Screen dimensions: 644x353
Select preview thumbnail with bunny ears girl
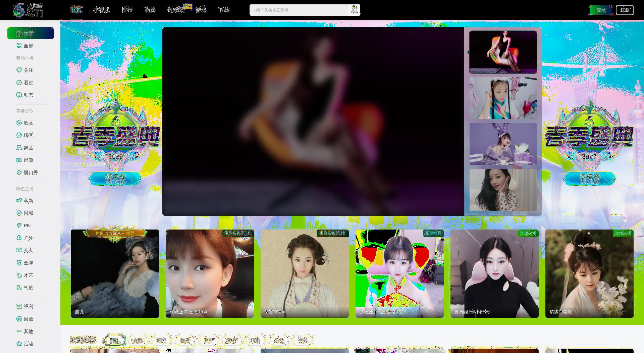pyautogui.click(x=503, y=144)
